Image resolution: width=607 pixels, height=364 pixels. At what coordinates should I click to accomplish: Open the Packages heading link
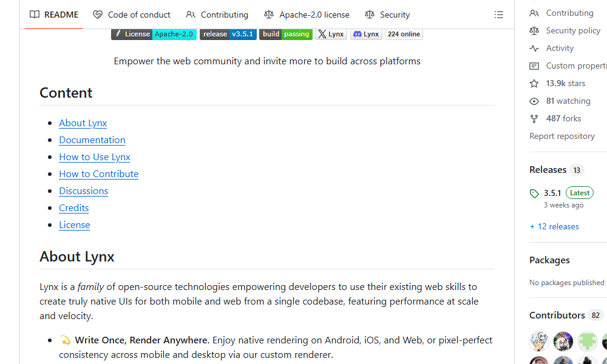(x=549, y=260)
